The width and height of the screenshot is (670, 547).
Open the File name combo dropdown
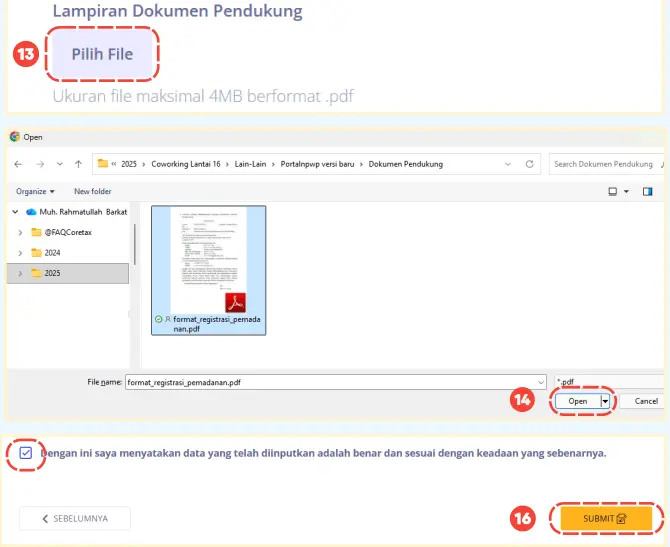541,382
